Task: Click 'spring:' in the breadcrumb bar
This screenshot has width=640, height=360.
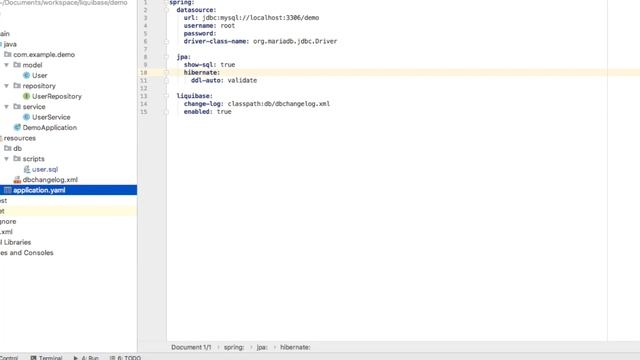Action: point(234,347)
